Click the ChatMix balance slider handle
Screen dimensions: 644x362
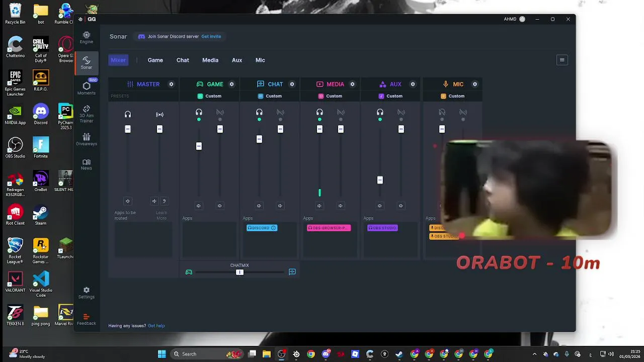(x=239, y=272)
